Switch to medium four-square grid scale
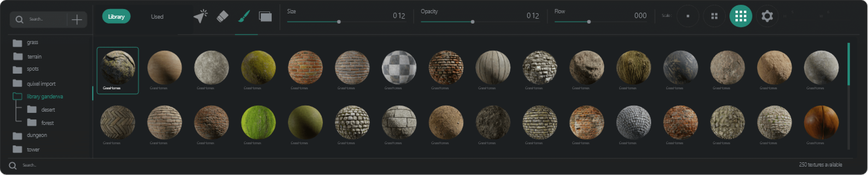The image size is (868, 175). coord(714,16)
